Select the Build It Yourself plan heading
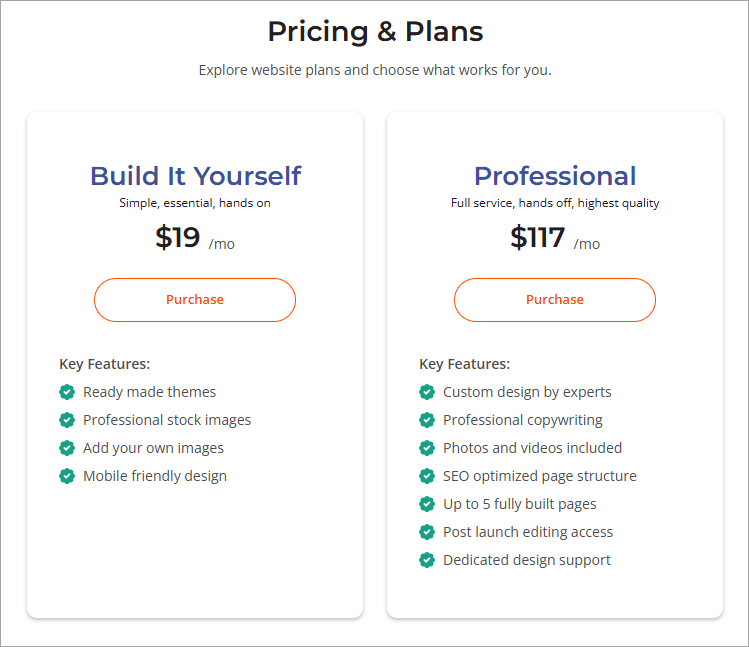The image size is (749, 647). click(195, 176)
